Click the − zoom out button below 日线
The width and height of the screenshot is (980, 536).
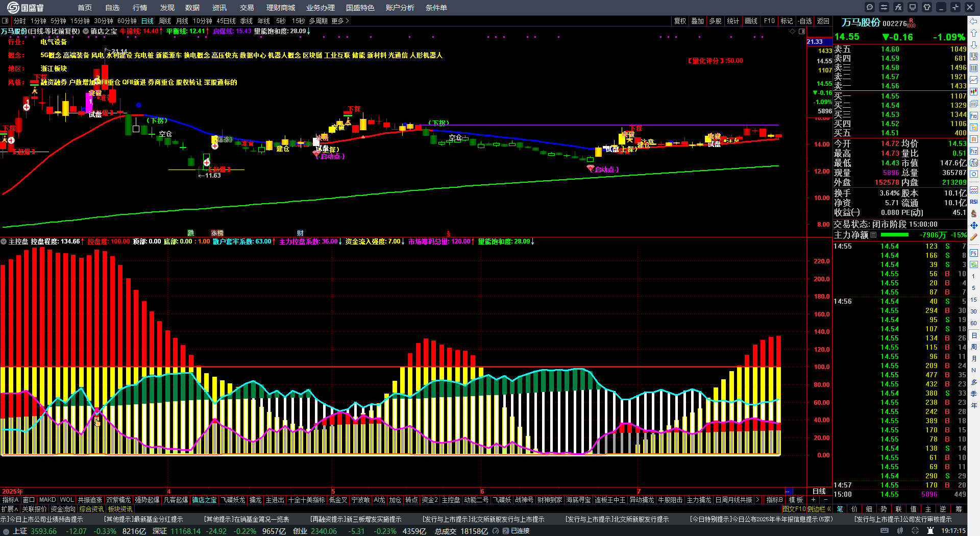click(825, 500)
